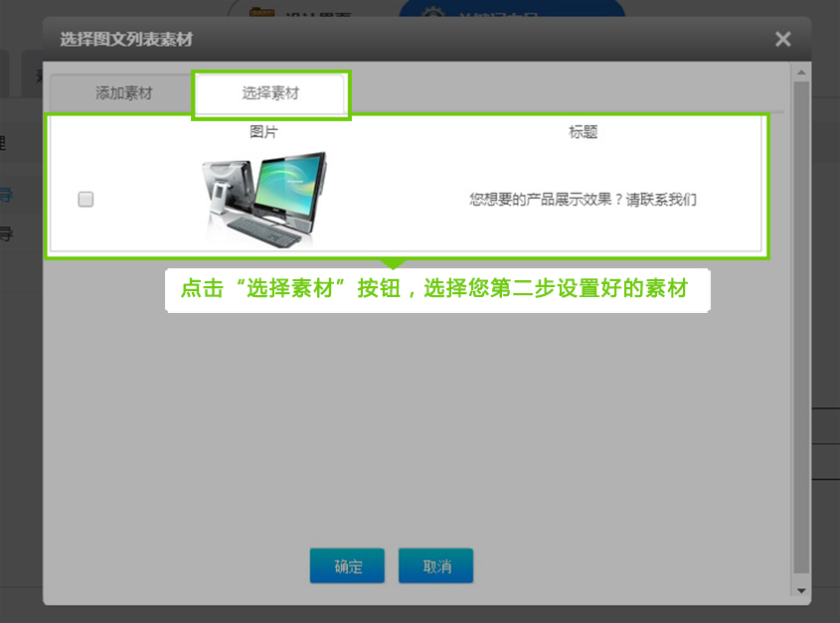Confirm selection with the 确定 button

point(348,566)
